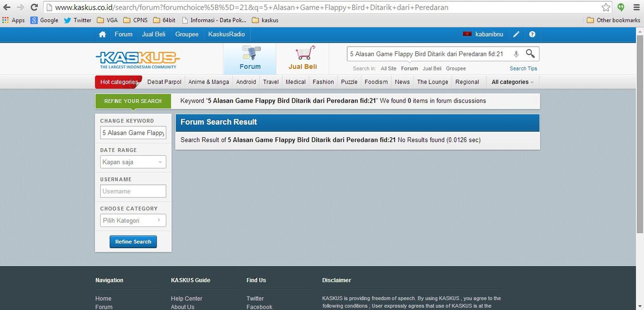Open the kaskus bookmarks folder
644x310 pixels.
(x=265, y=20)
